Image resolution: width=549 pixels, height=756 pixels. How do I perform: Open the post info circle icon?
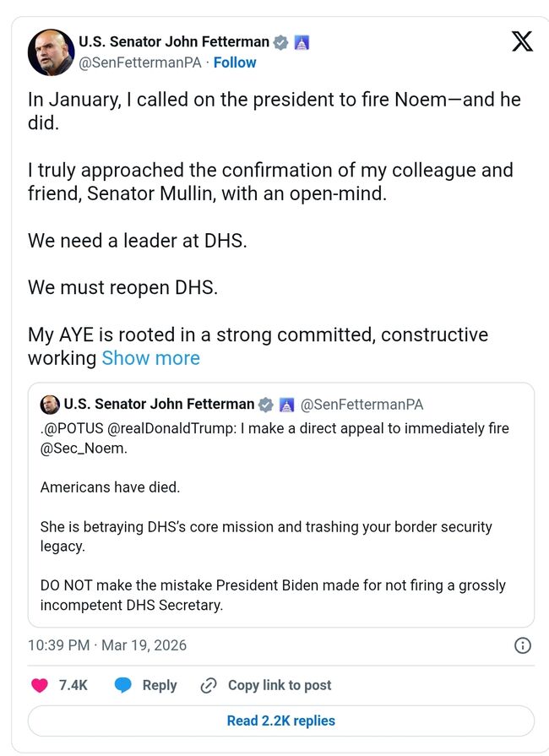[523, 645]
